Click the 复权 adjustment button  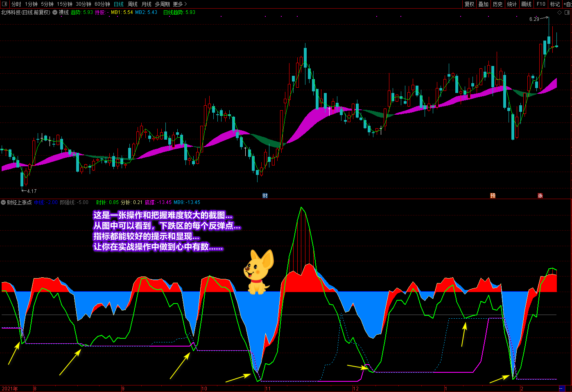[469, 4]
